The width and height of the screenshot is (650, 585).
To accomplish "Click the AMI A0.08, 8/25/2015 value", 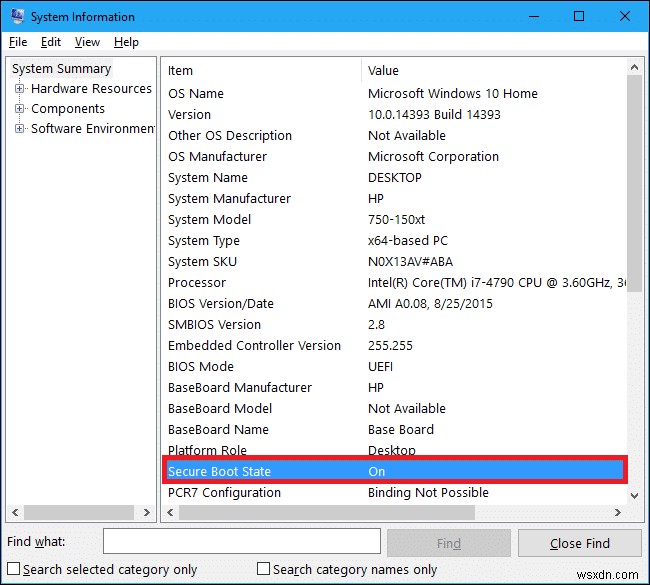I will pos(430,303).
